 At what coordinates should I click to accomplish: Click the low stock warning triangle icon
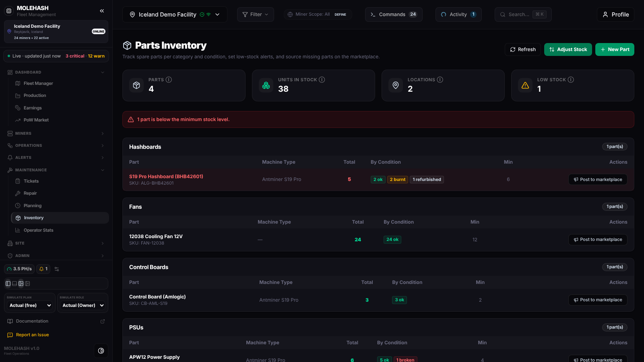click(x=525, y=85)
